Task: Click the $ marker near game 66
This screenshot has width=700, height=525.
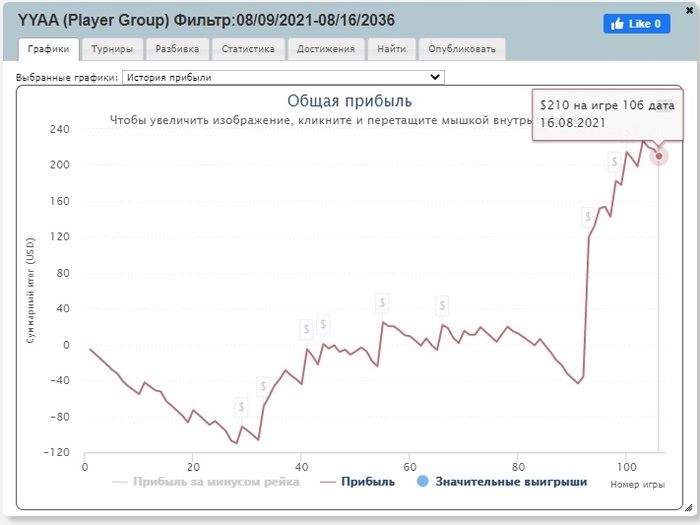Action: coord(442,305)
